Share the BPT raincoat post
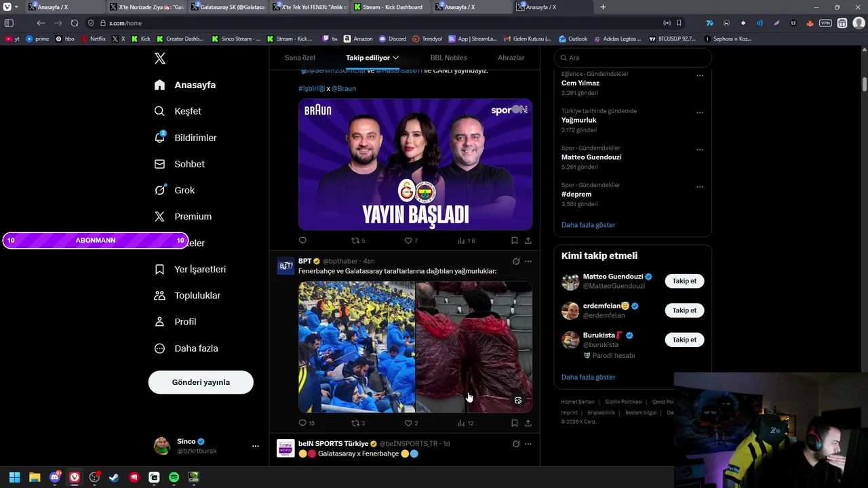868x488 pixels. pyautogui.click(x=528, y=423)
